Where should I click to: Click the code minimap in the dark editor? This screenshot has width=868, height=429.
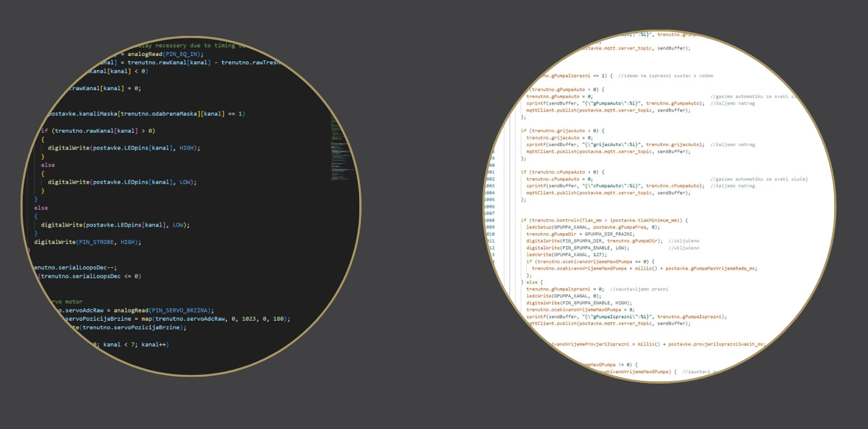tap(340, 148)
